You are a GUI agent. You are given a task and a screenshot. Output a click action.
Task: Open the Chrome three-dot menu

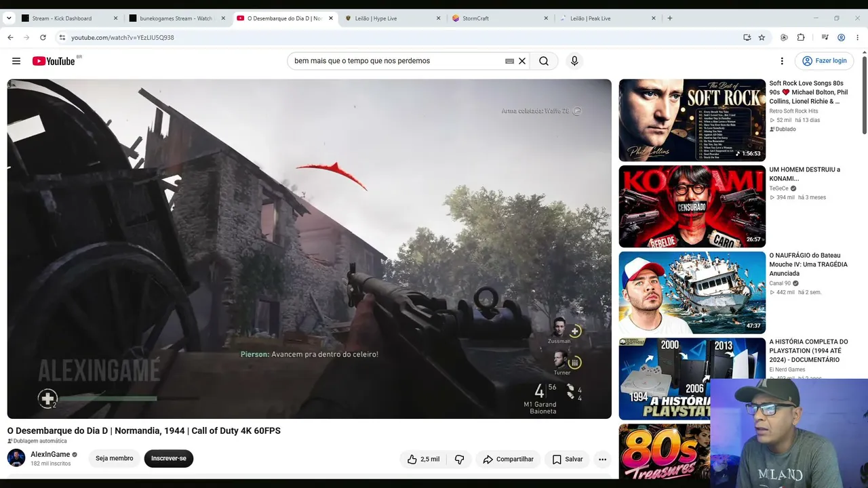859,37
